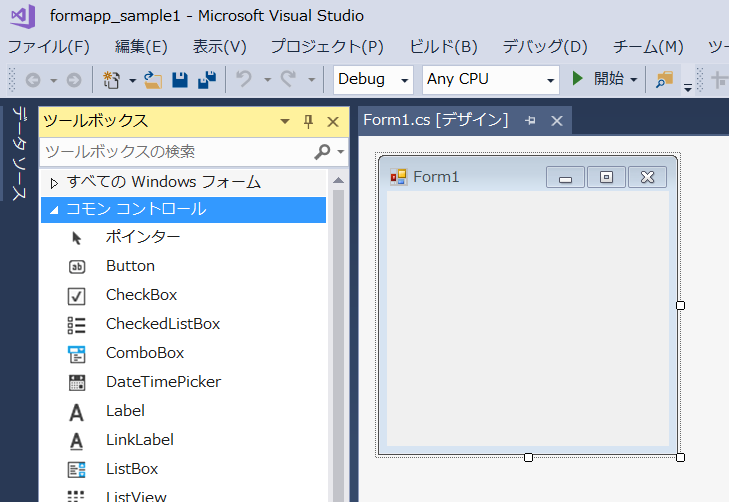Select the DateTimePicker control icon

[77, 383]
